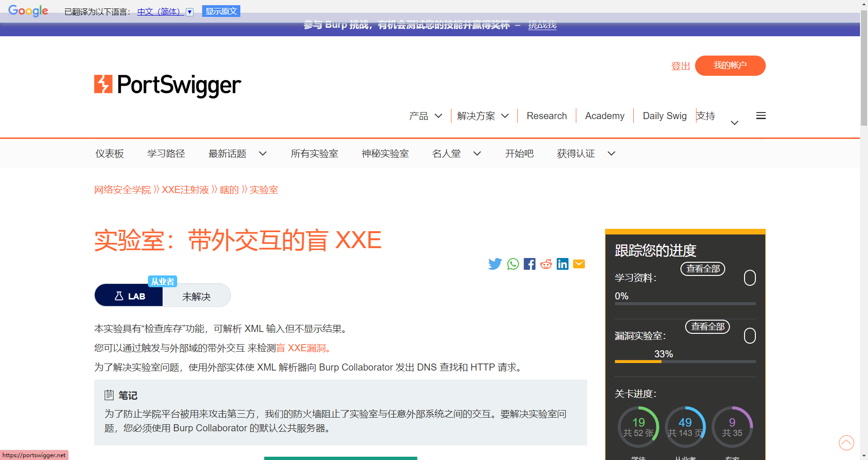Click the 学习资料 0% progress bar
The width and height of the screenshot is (868, 460).
(x=685, y=304)
